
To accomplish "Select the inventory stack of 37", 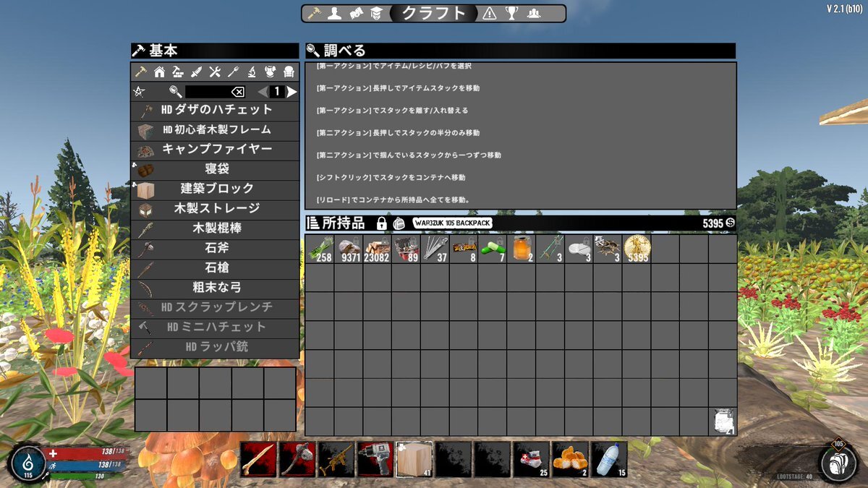I will pyautogui.click(x=435, y=249).
